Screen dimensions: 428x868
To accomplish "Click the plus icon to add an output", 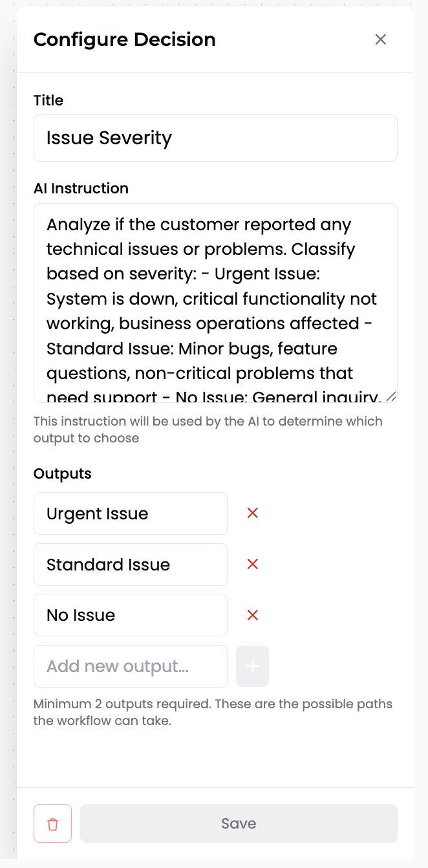I will 252,666.
